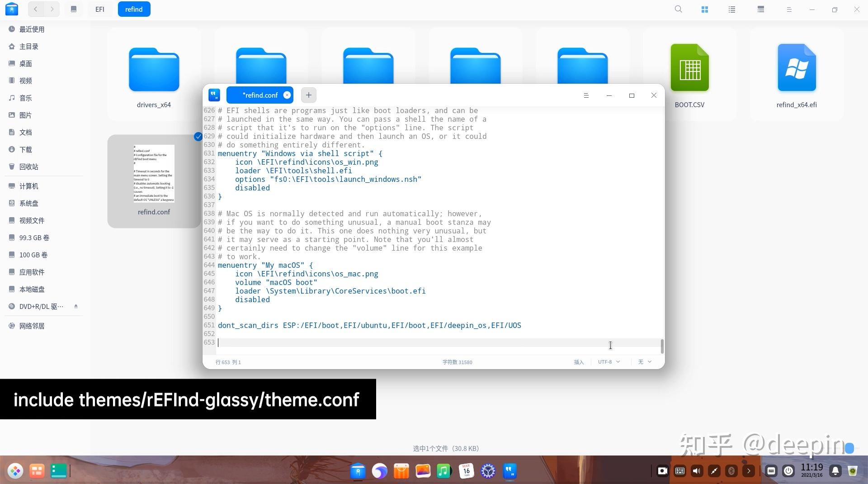The image size is (868, 484).
Task: Open the Bluetooth tray icon
Action: pos(731,471)
